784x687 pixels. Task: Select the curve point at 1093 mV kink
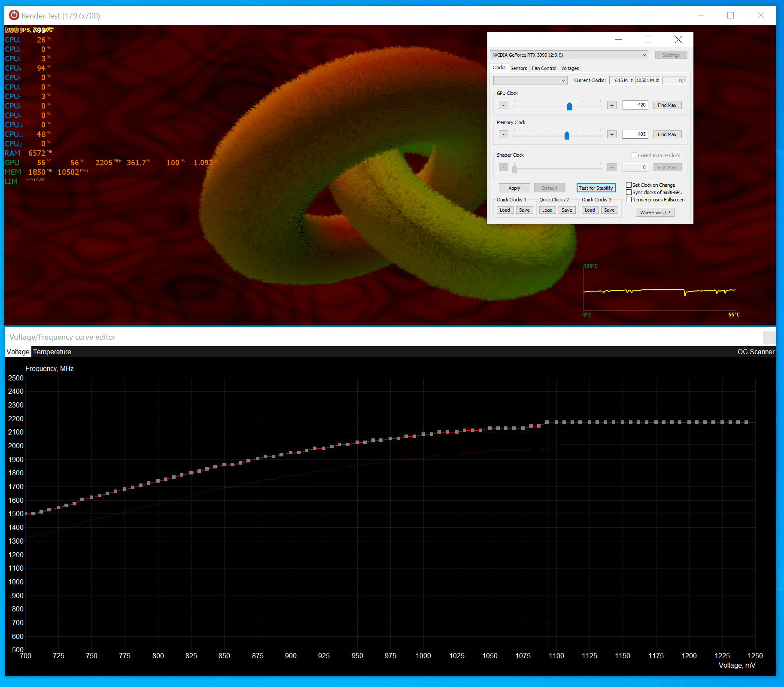547,422
